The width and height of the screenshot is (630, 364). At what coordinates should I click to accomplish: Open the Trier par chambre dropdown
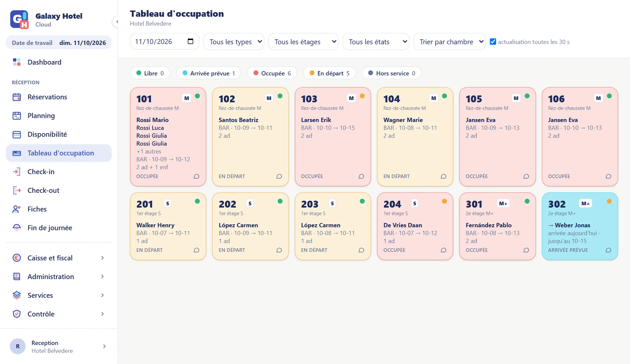(450, 42)
